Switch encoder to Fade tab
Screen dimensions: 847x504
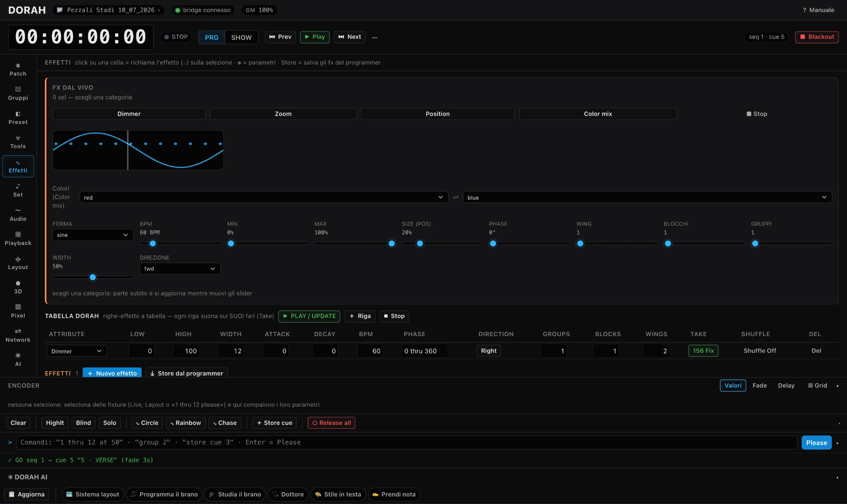pyautogui.click(x=759, y=385)
